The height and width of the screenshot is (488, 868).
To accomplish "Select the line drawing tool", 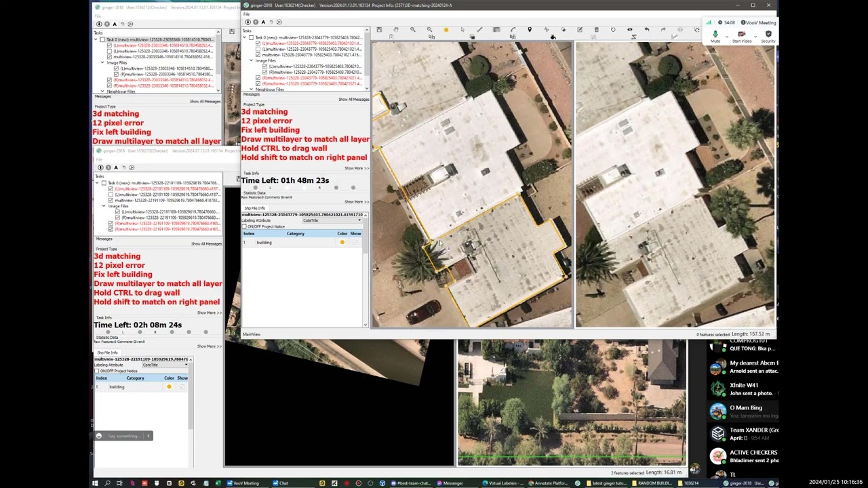I will pos(479,30).
